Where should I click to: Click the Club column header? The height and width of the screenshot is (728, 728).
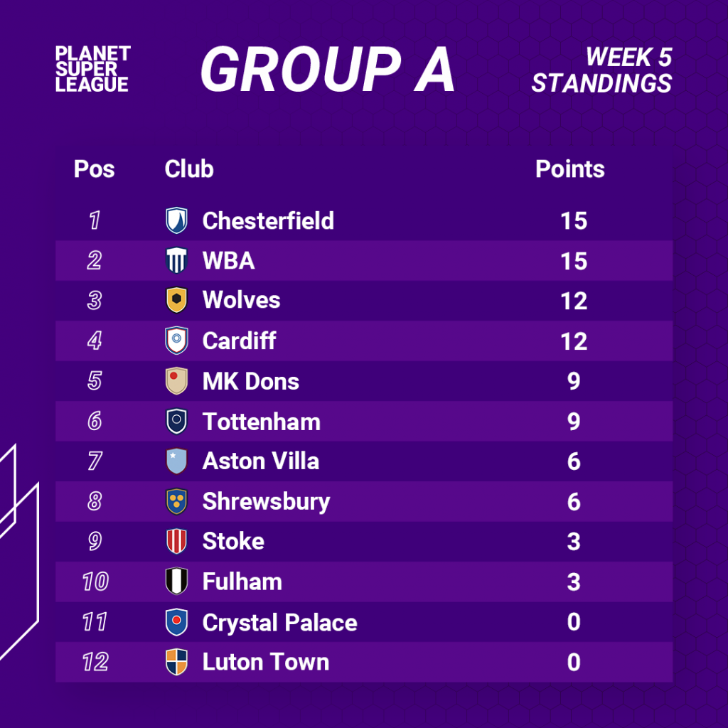coord(189,168)
